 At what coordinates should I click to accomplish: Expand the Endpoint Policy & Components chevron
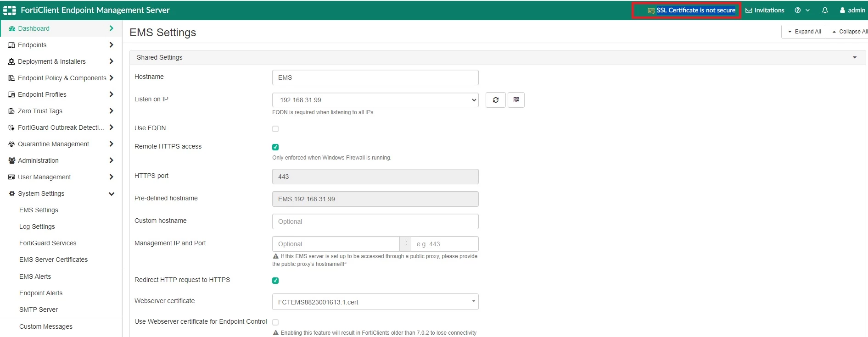click(x=111, y=78)
